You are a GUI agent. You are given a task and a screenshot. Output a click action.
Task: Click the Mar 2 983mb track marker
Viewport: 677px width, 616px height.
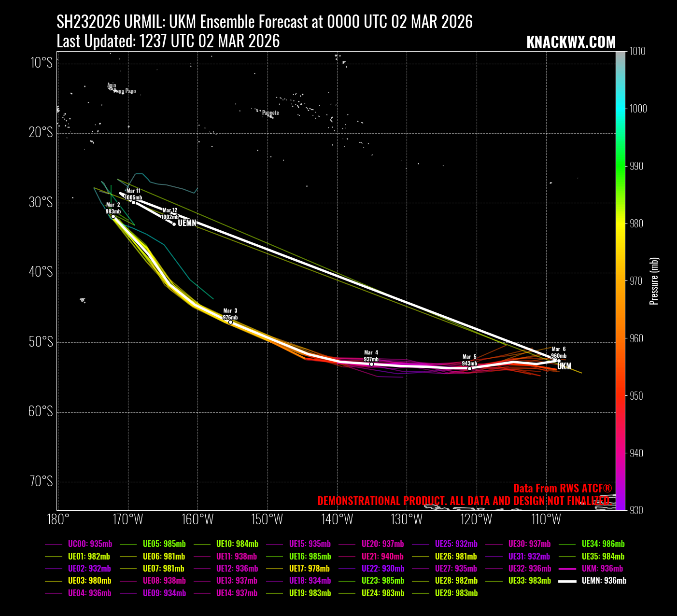(x=113, y=217)
